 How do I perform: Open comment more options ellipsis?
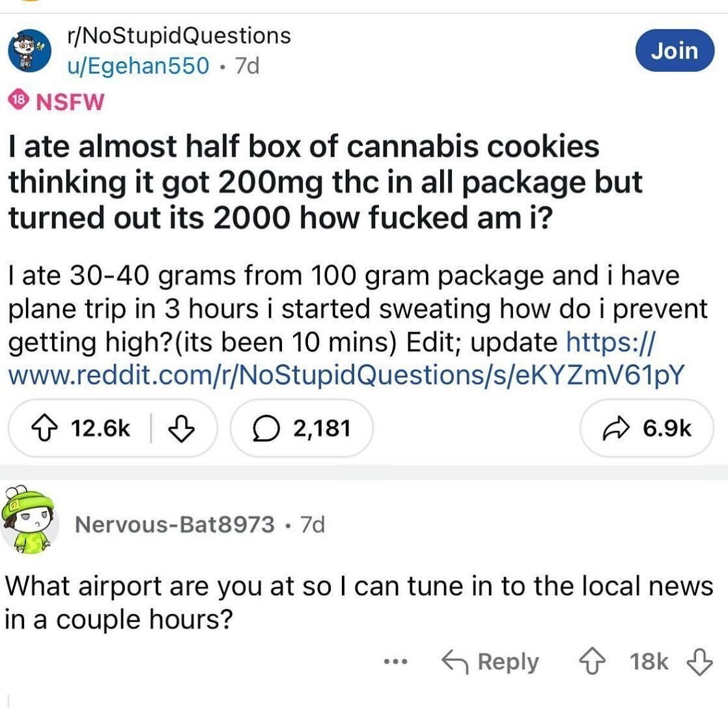(x=395, y=662)
